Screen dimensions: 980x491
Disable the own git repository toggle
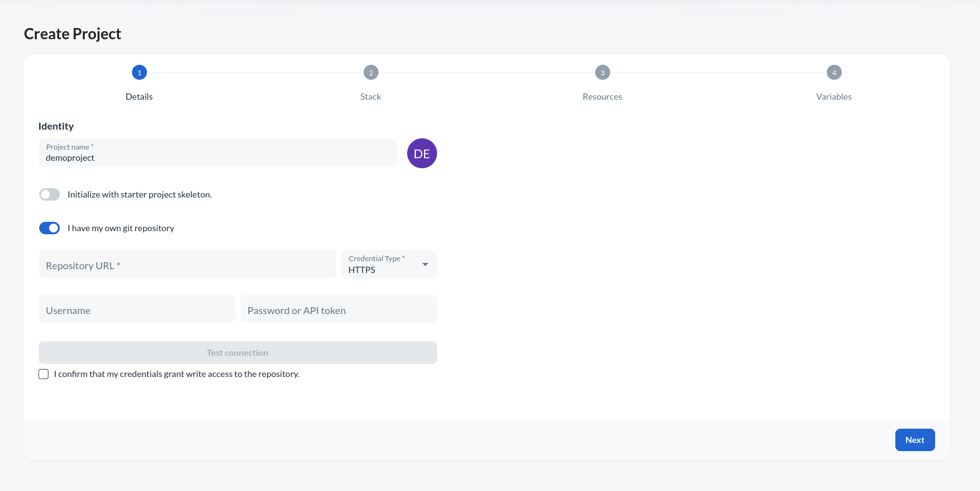click(x=50, y=228)
